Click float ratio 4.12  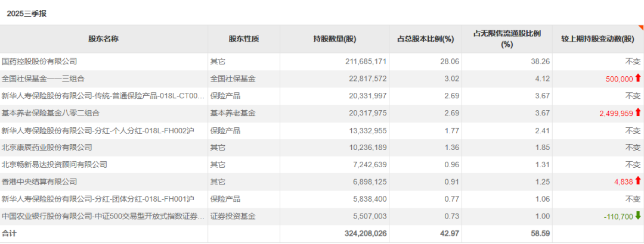coord(544,79)
